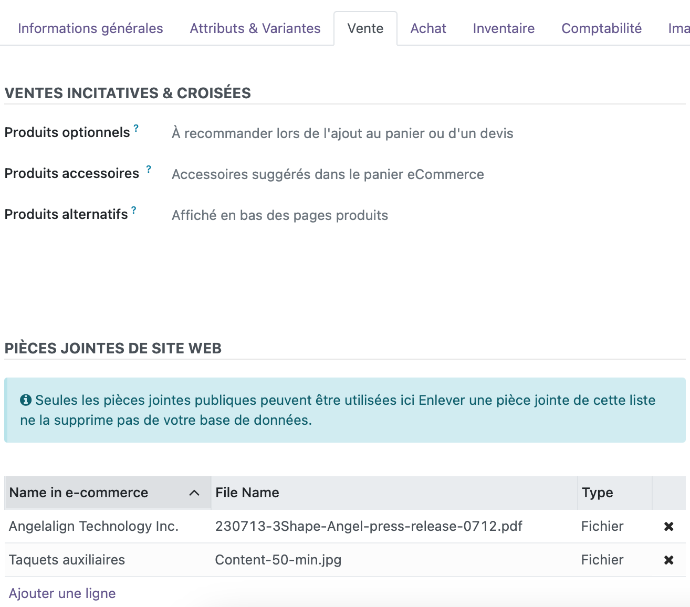Remove the Angelalign Technology Inc. attachment row
This screenshot has height=607, width=690.
click(668, 527)
